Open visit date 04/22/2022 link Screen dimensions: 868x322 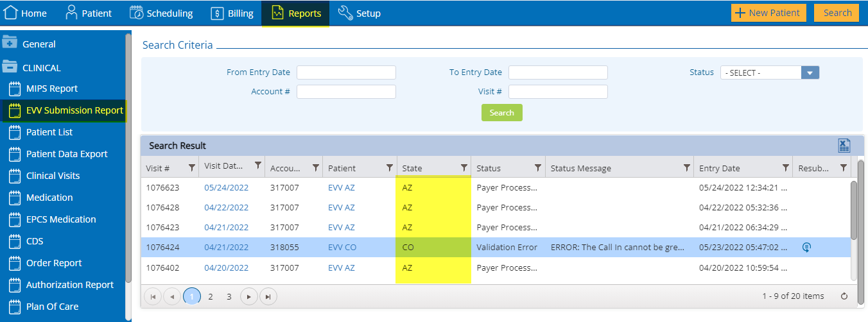(x=226, y=208)
